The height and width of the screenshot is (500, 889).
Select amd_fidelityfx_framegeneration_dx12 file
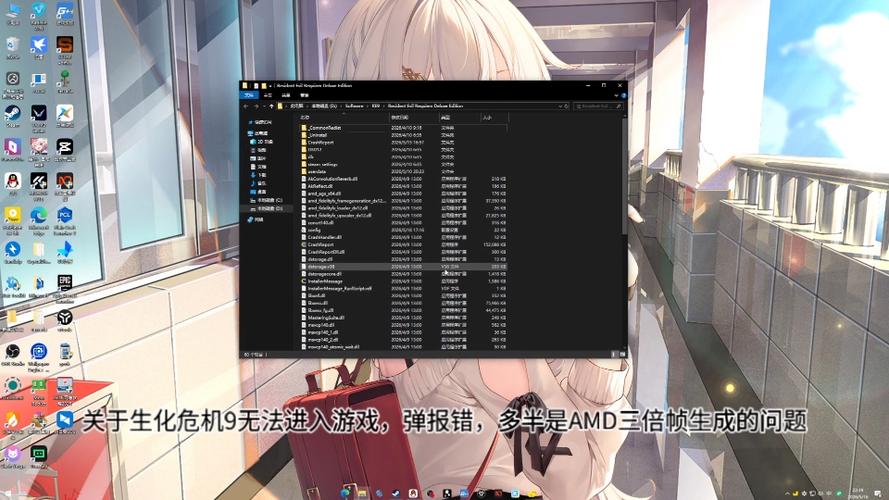(404, 201)
